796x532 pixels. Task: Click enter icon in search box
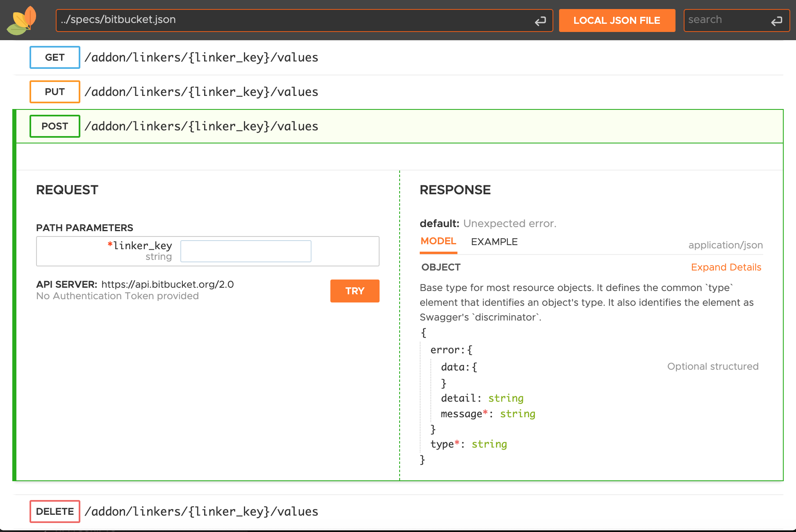(776, 21)
